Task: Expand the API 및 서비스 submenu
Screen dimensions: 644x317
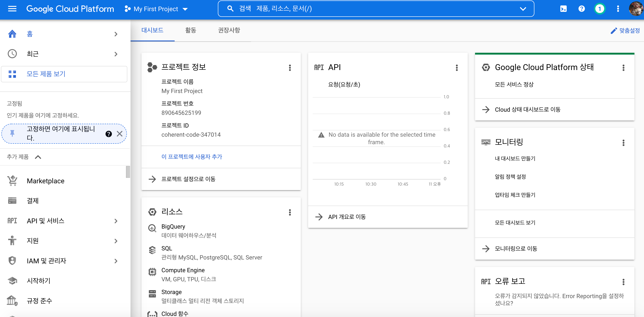Action: pos(116,221)
